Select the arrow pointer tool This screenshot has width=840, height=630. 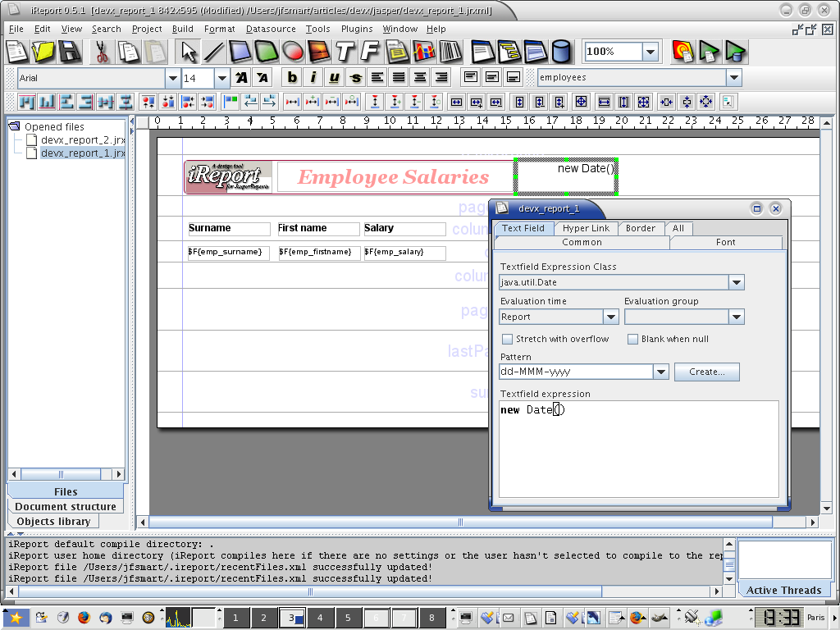[188, 52]
